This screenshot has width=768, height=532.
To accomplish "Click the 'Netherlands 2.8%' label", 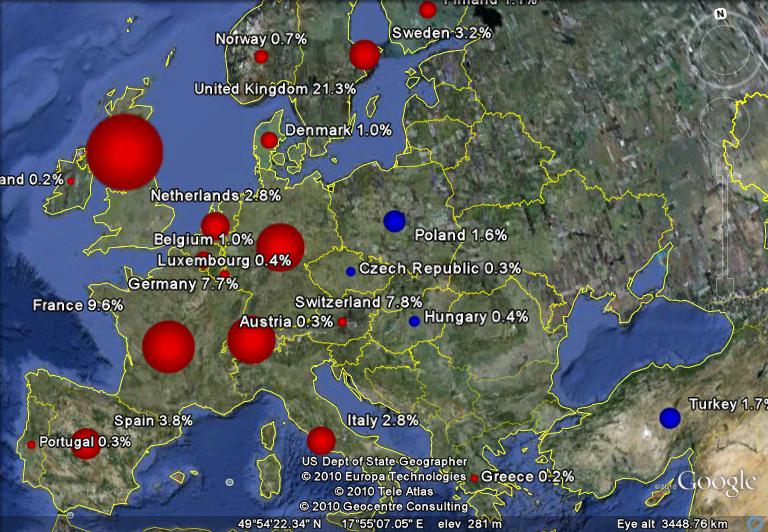I will (x=216, y=195).
